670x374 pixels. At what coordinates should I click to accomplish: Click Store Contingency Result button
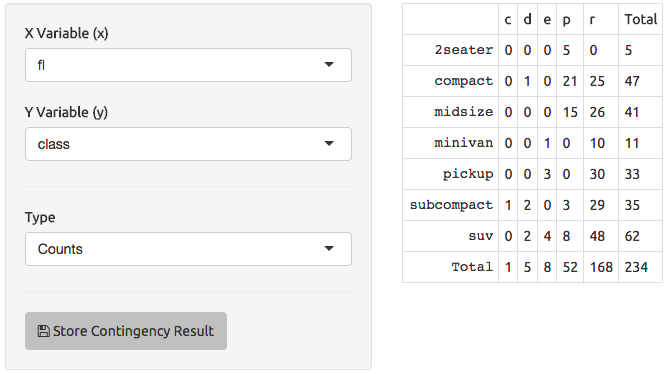[x=126, y=331]
